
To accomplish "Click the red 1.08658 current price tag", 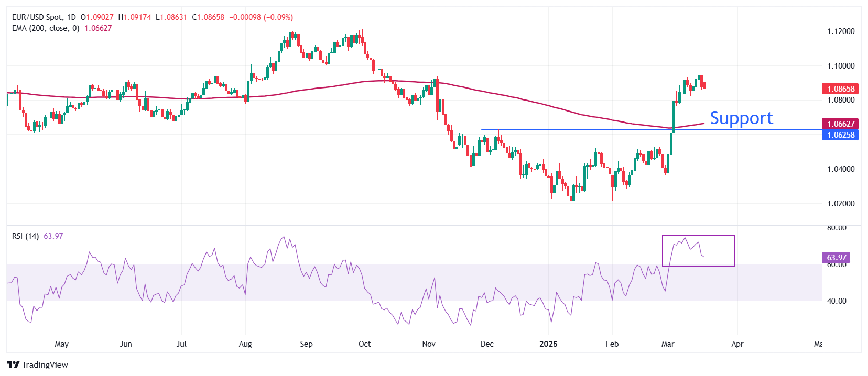I will point(840,89).
